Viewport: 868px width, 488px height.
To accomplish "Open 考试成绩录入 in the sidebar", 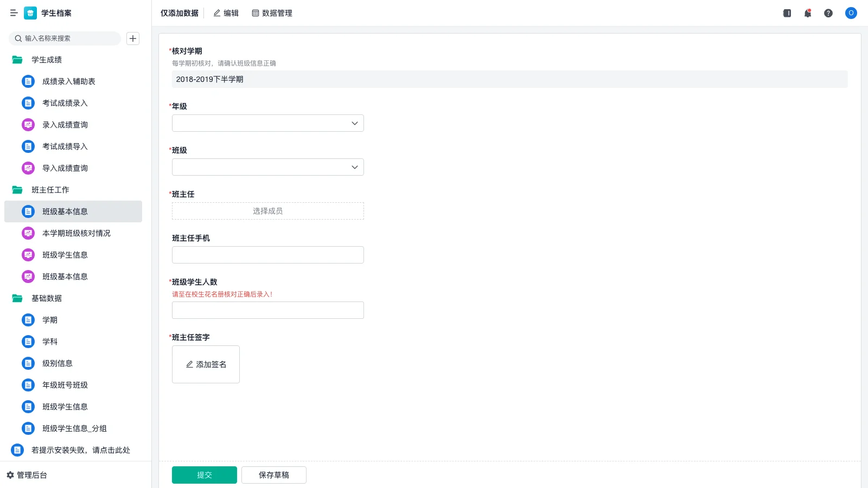I will pyautogui.click(x=65, y=103).
